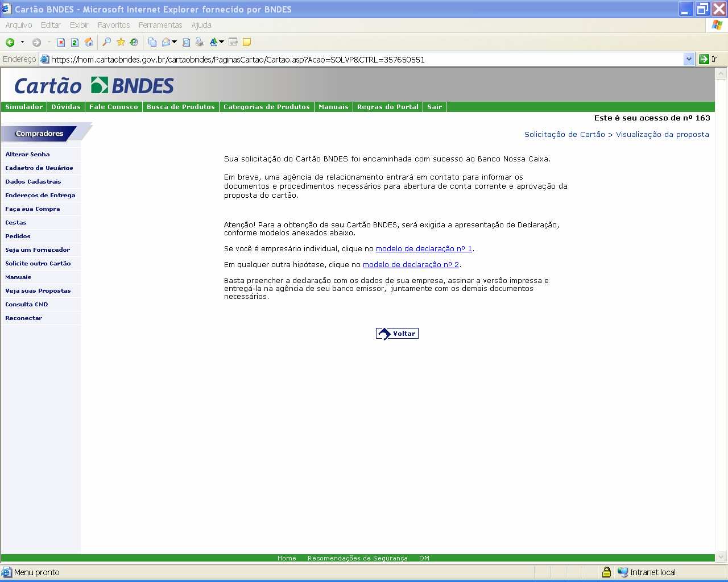Click Pedidos in the sidebar

click(x=18, y=236)
